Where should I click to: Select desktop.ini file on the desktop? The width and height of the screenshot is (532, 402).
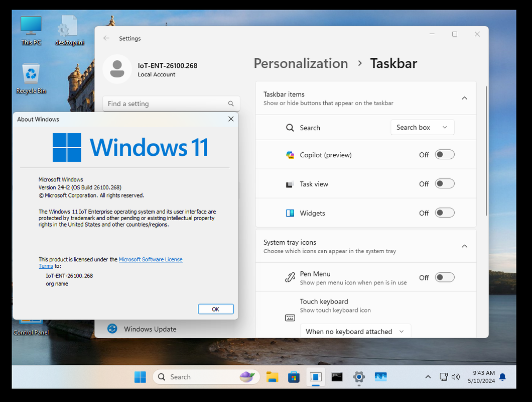tap(69, 30)
